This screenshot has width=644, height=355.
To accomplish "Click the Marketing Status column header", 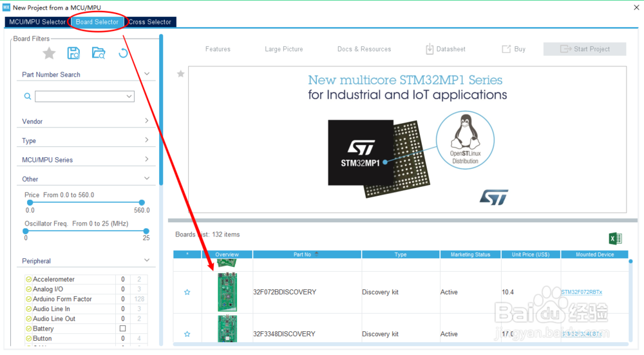I will click(470, 254).
